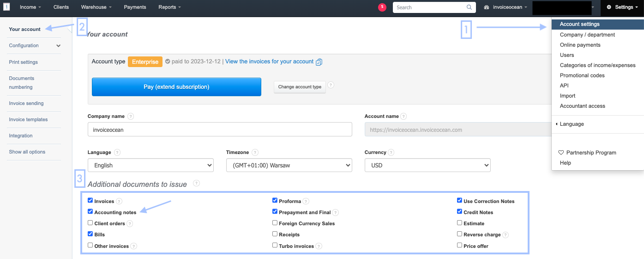Open the Timezone dropdown showing Warsaw

pos(289,165)
